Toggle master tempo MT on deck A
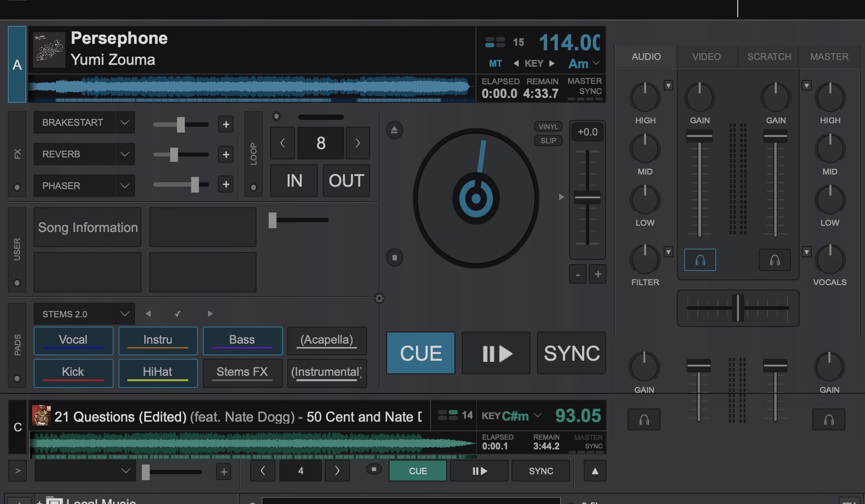Image resolution: width=865 pixels, height=504 pixels. (x=495, y=63)
